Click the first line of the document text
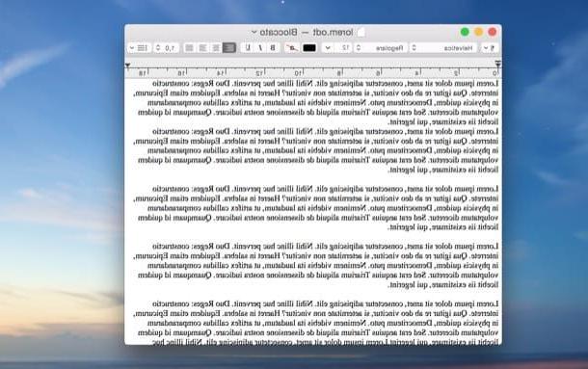 326,83
